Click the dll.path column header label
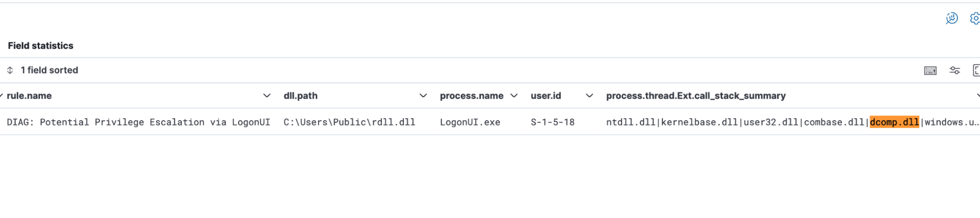This screenshot has width=980, height=218. pyautogui.click(x=301, y=96)
